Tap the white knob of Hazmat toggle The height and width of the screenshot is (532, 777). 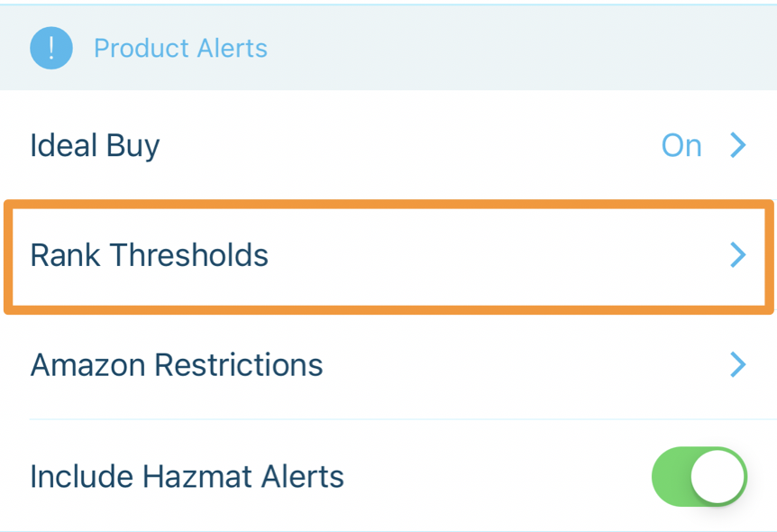click(718, 476)
